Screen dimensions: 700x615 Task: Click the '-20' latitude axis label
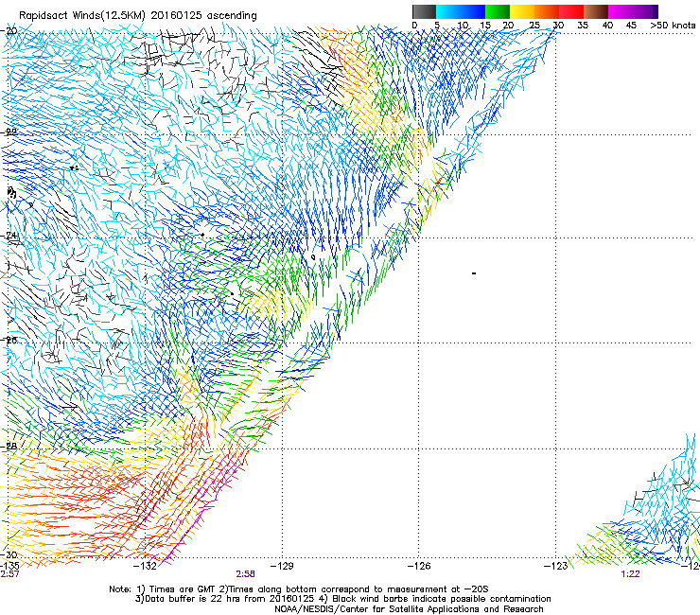click(x=9, y=31)
